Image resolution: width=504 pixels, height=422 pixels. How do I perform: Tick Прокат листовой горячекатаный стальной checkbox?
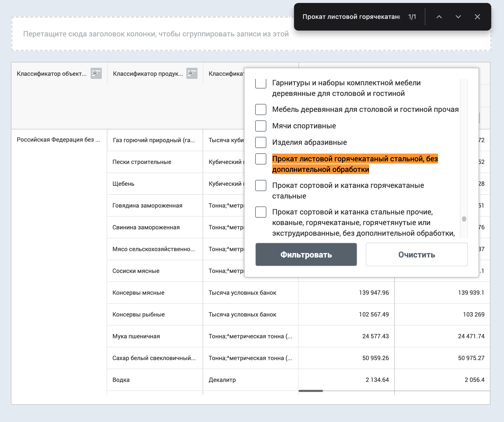261,159
